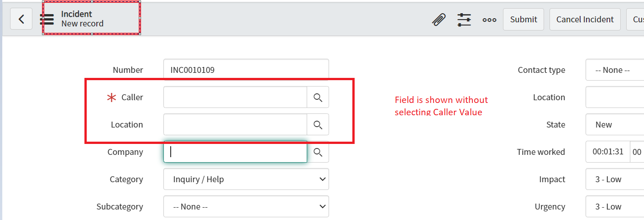This screenshot has height=220, width=644.
Task: Open the Urgency dropdown
Action: (x=615, y=206)
